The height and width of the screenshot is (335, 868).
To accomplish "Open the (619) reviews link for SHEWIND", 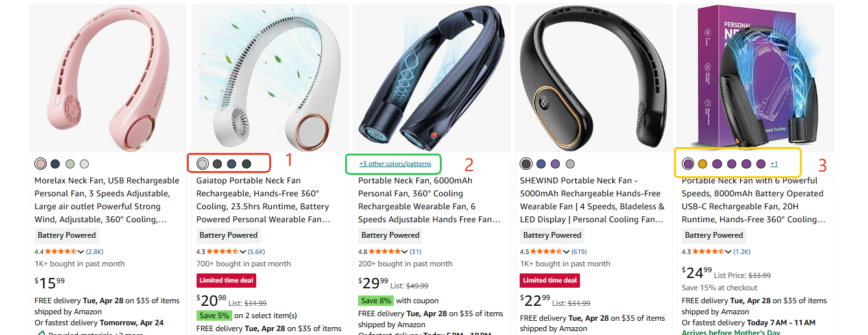I will (579, 251).
